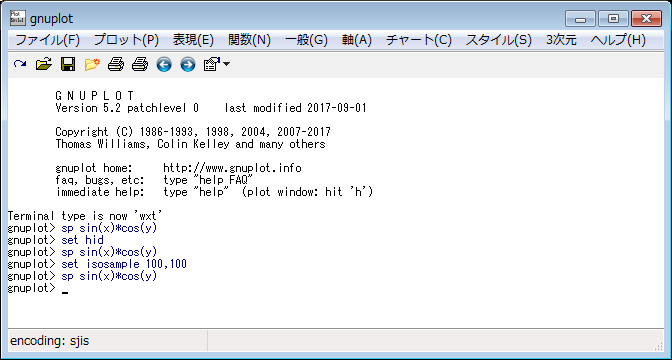The width and height of the screenshot is (672, 360).
Task: Click the 'last modified 2017-09-01' text
Action: 296,108
